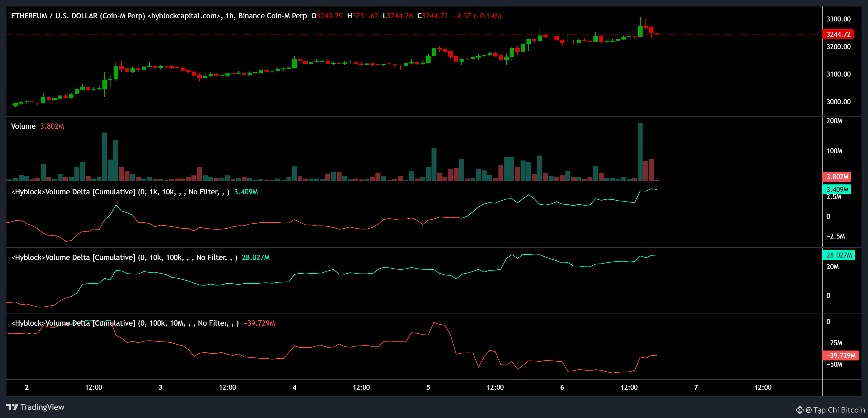Click the tallest volume bar on day 6
868x418 pixels.
click(640, 153)
